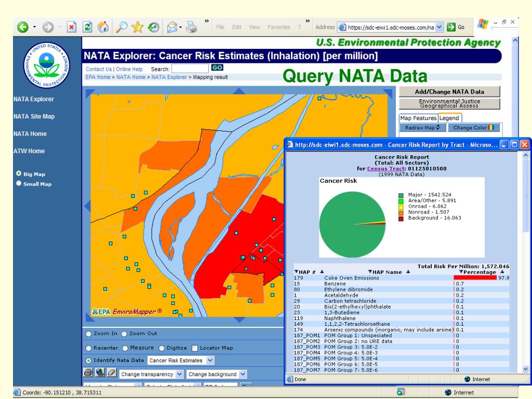Select the Measure radio button
This screenshot has width=532, height=399.
click(125, 348)
